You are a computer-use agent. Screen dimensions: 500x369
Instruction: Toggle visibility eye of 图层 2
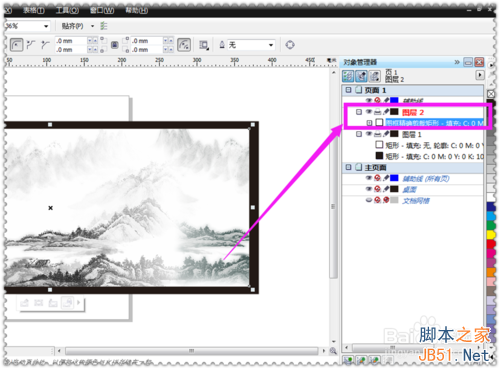click(x=369, y=112)
